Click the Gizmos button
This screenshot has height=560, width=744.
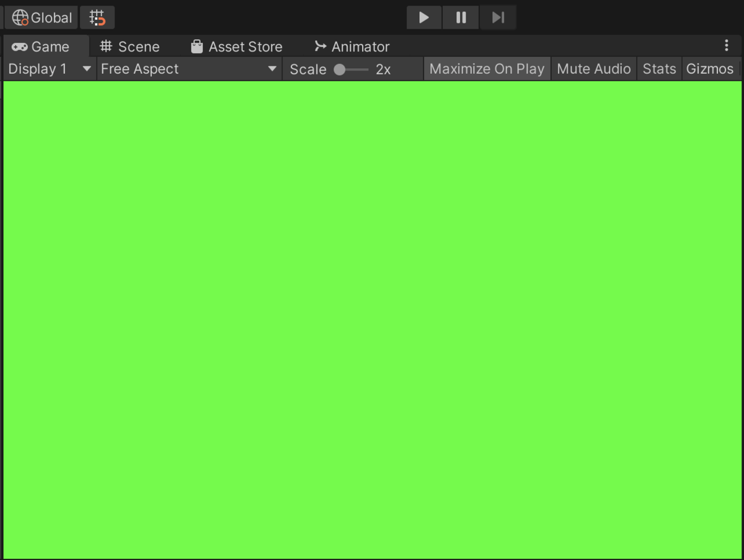coord(710,68)
